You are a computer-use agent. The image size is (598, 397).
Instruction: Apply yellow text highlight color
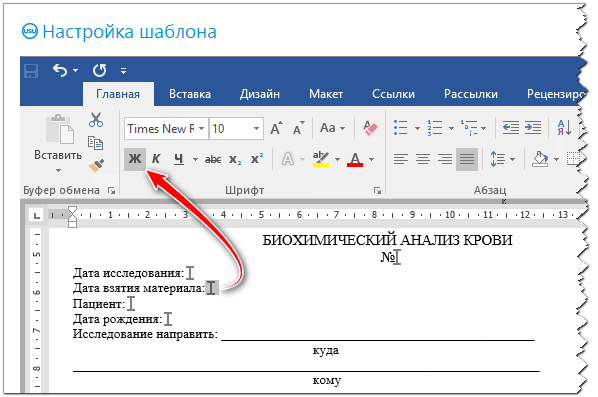(x=321, y=159)
